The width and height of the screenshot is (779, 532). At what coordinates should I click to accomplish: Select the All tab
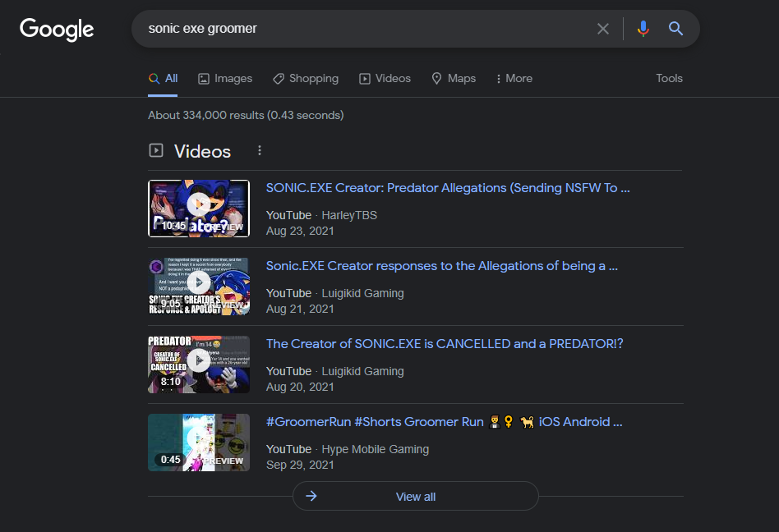point(163,79)
